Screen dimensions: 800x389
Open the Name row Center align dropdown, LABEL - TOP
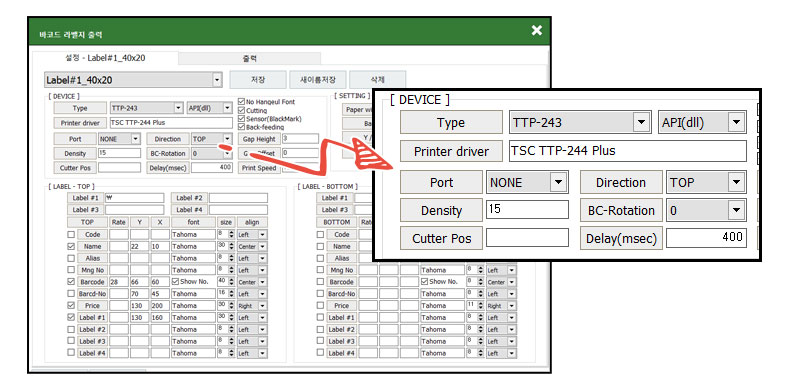(262, 247)
